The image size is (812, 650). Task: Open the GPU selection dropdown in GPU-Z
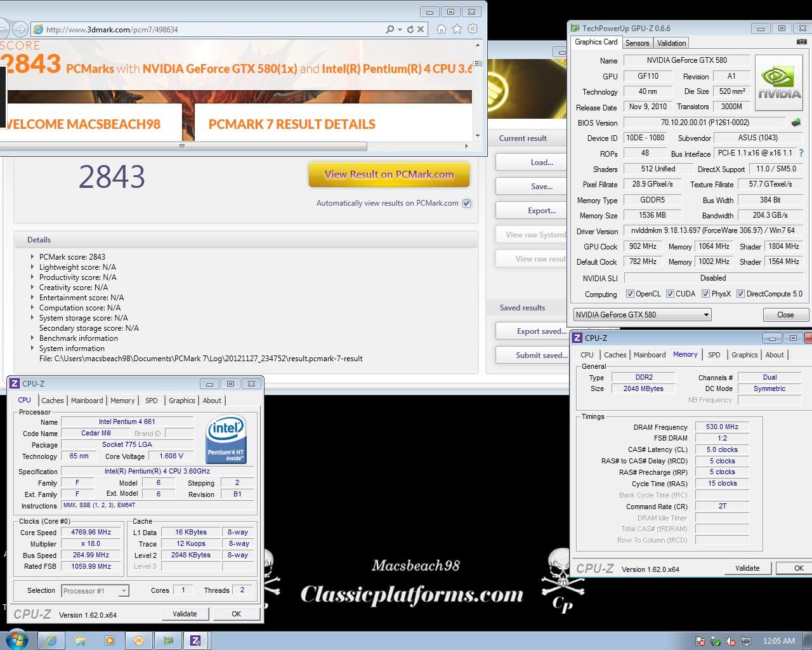(x=642, y=315)
